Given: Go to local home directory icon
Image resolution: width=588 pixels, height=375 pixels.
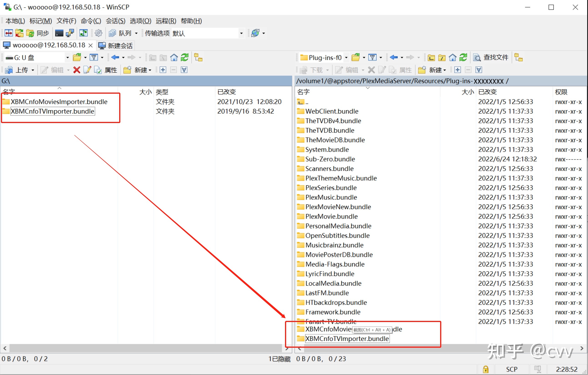Looking at the screenshot, I should [174, 58].
